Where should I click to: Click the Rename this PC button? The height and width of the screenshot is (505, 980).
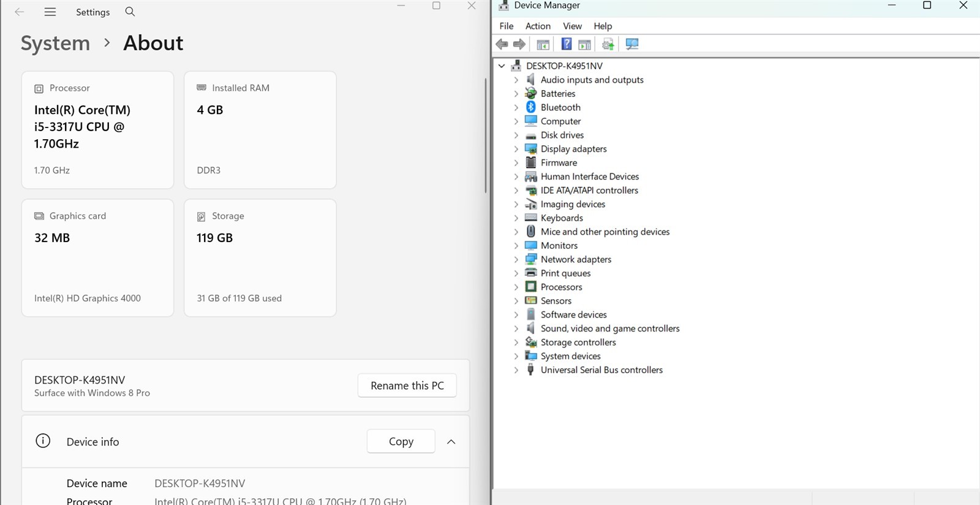tap(407, 385)
